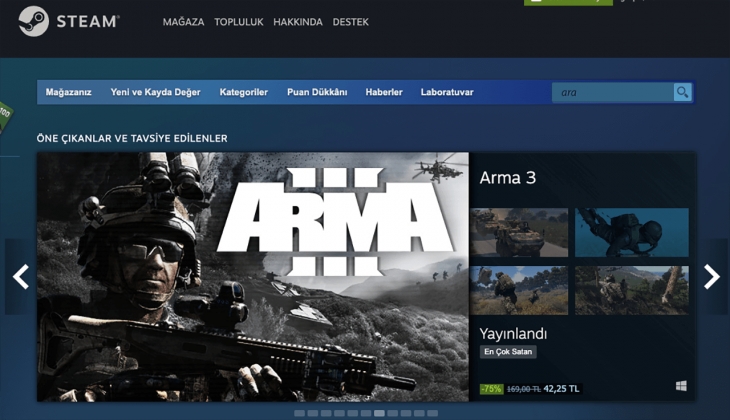View the soldier by tree screenshot thumbnail
The image size is (730, 420).
tap(632, 290)
